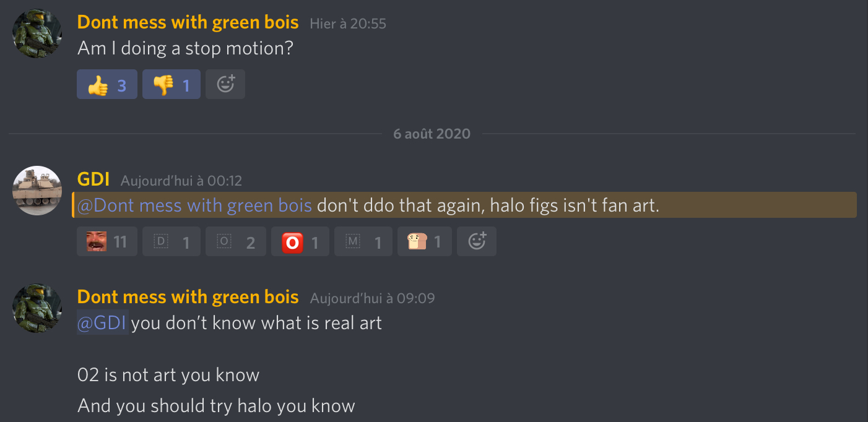Viewport: 868px width, 422px height.
Task: Open Master Chief avatar on first message
Action: point(37,34)
